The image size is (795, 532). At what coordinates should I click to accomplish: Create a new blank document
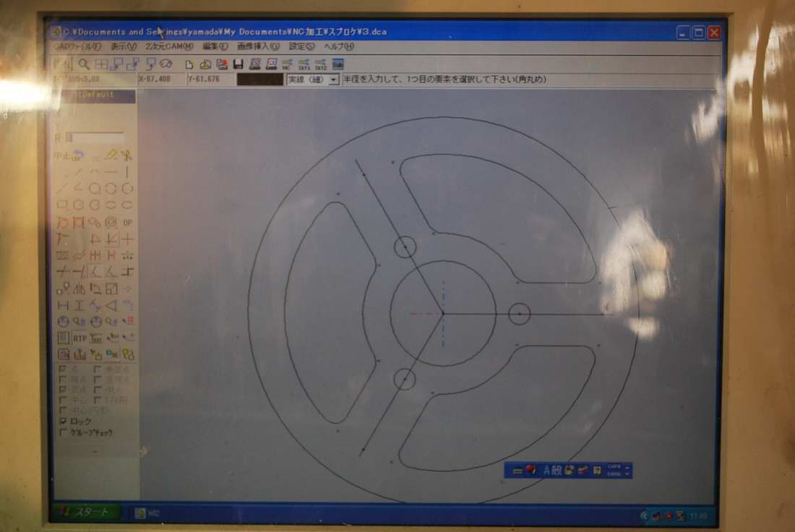click(189, 64)
